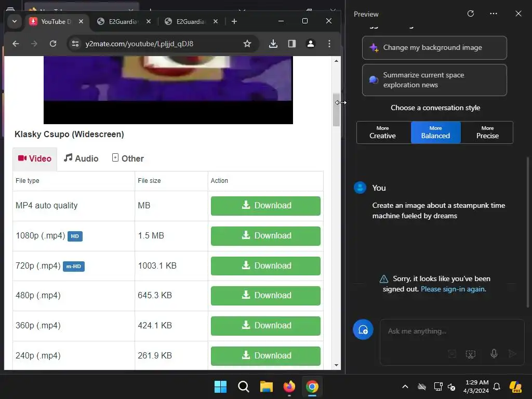Open Windows taskbar Search

pyautogui.click(x=243, y=387)
